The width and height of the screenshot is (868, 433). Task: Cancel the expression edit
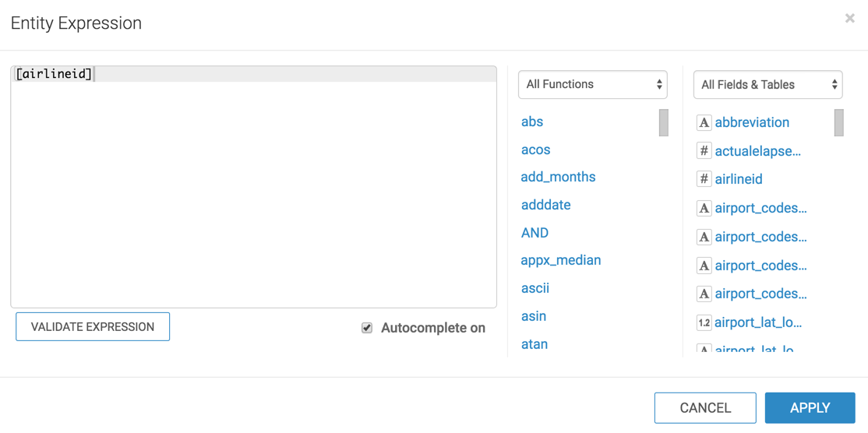704,407
